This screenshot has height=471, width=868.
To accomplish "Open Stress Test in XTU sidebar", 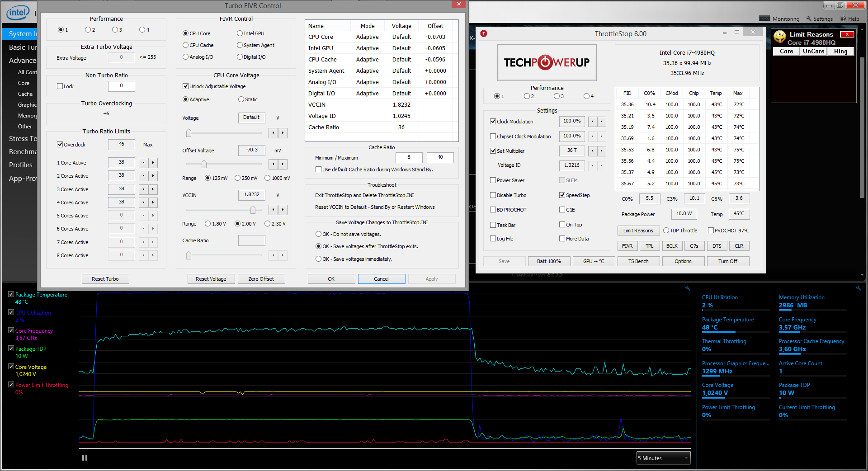I will click(x=23, y=139).
